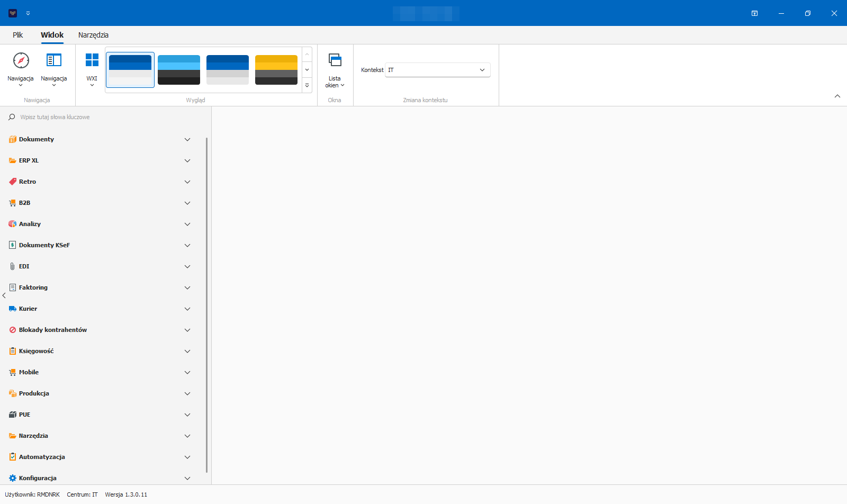847x504 pixels.
Task: Click the Dokumenty box icon
Action: coord(13,139)
